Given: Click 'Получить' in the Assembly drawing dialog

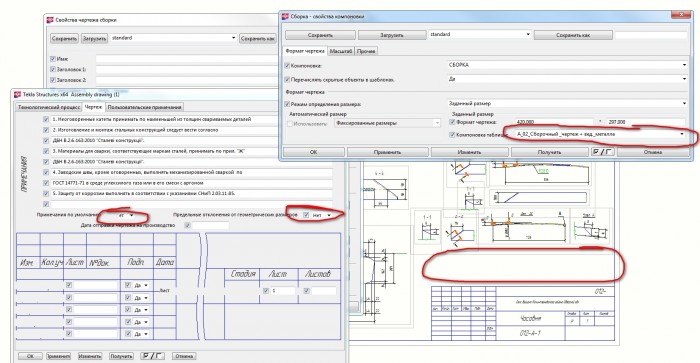Looking at the screenshot, I should tap(121, 356).
